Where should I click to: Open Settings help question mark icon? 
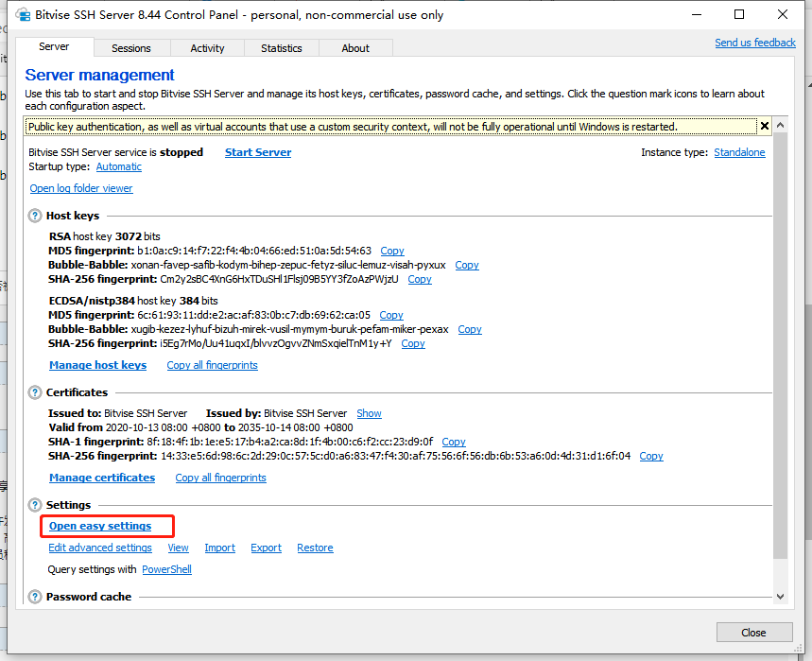click(x=35, y=505)
